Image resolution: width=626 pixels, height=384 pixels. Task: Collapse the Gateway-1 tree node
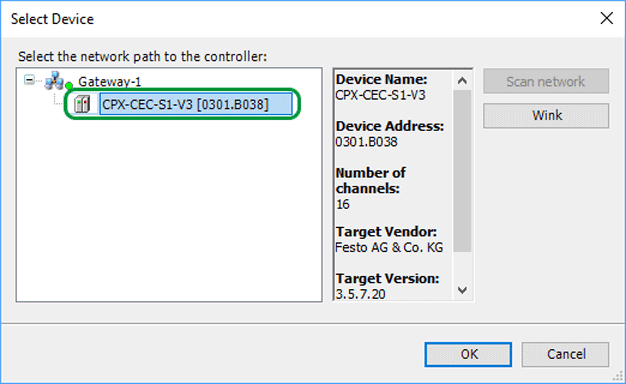(x=29, y=80)
